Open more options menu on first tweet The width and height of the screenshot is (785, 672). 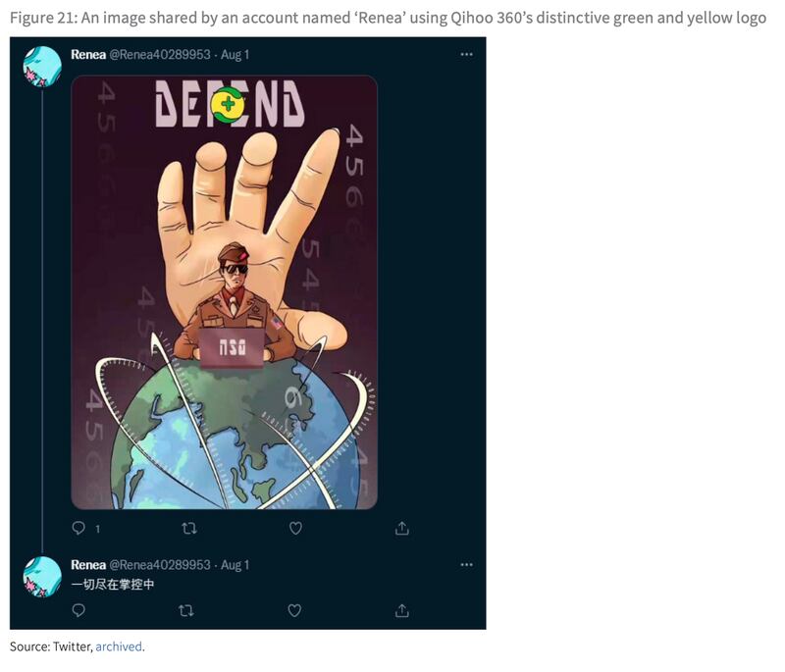(x=467, y=54)
